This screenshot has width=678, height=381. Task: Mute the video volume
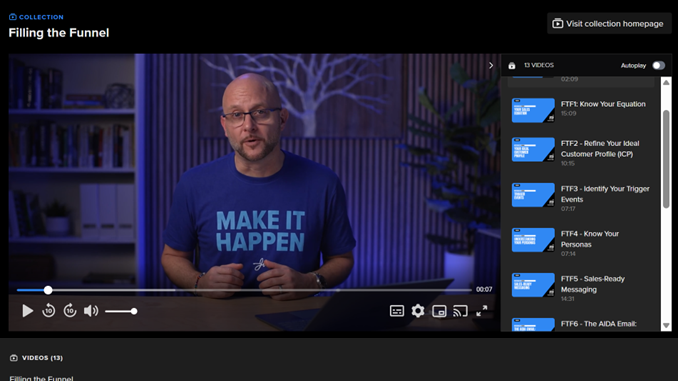[91, 311]
